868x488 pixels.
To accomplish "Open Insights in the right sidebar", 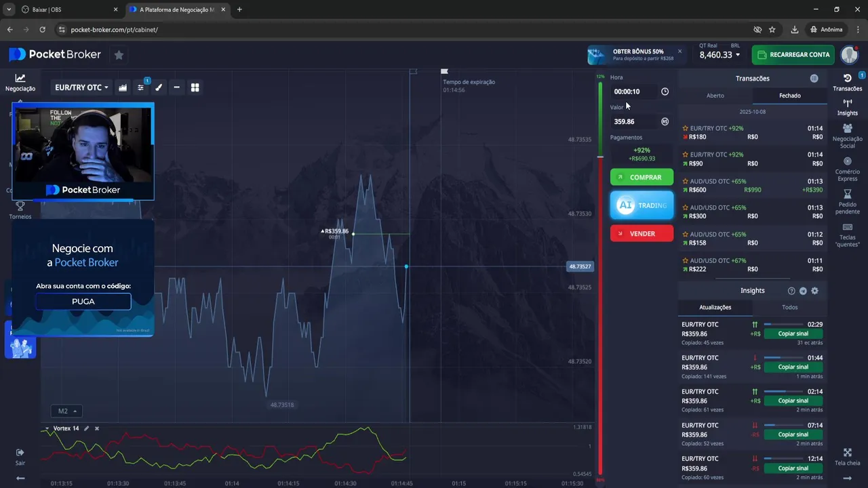I will (x=848, y=107).
